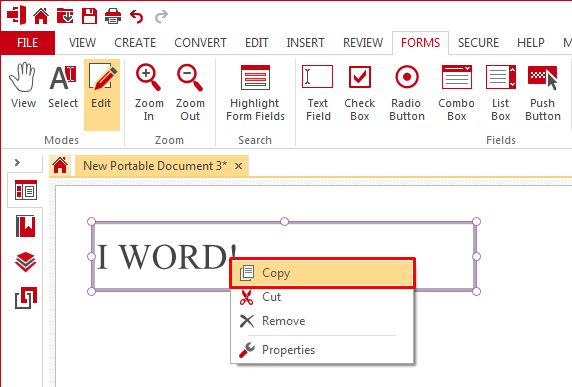Go to the Home document tab icon
Viewport: 572px width, 387px height.
click(60, 165)
